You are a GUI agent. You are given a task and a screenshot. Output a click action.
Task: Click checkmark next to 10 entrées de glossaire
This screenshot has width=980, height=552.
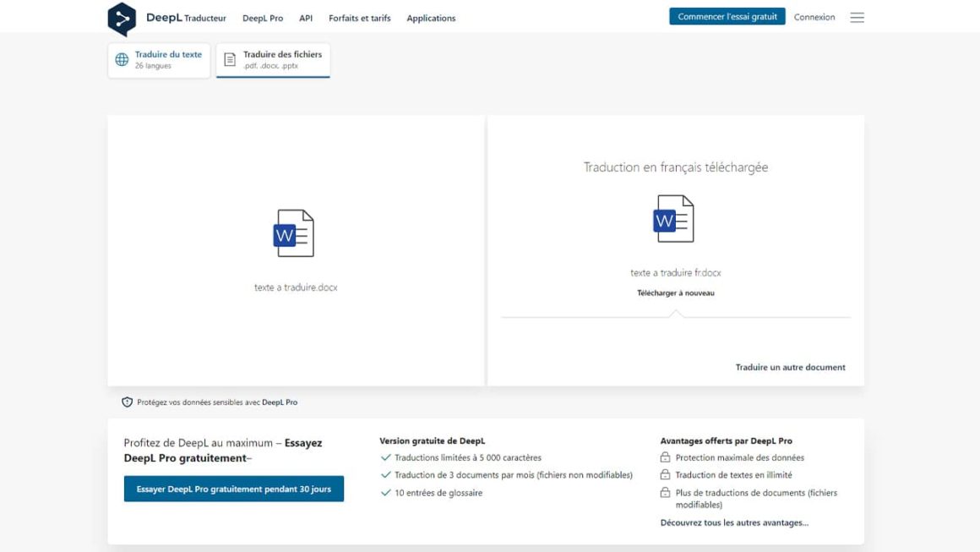tap(385, 493)
